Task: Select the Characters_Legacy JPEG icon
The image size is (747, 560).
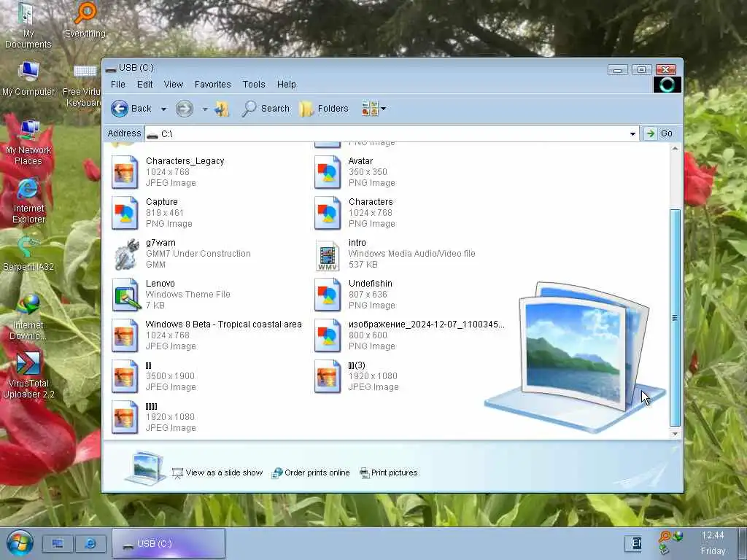Action: pyautogui.click(x=125, y=172)
